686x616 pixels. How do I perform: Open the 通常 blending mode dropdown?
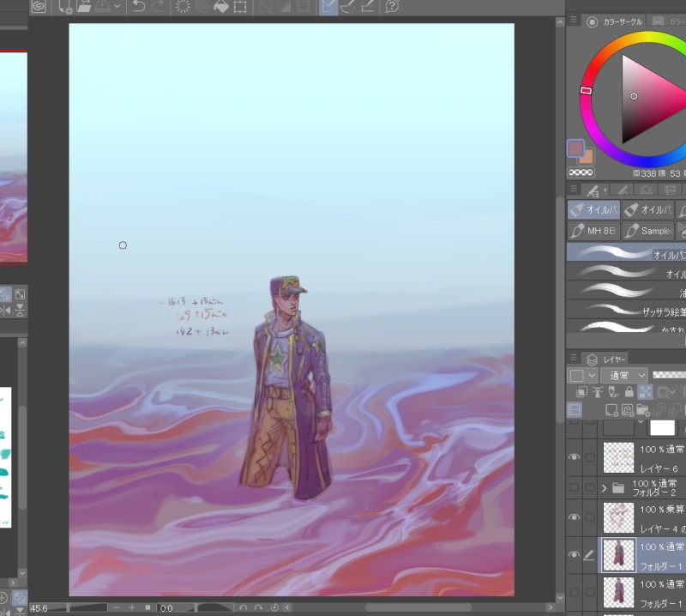(x=624, y=376)
